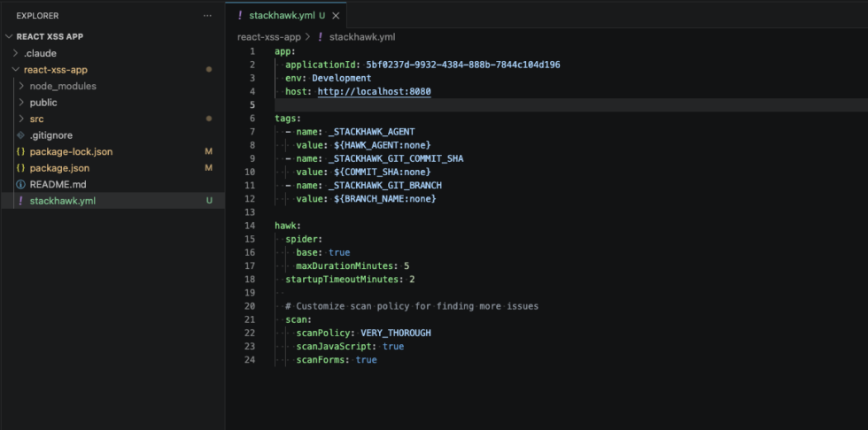Click the base: true value
Screen dimensions: 868x430
(339, 252)
